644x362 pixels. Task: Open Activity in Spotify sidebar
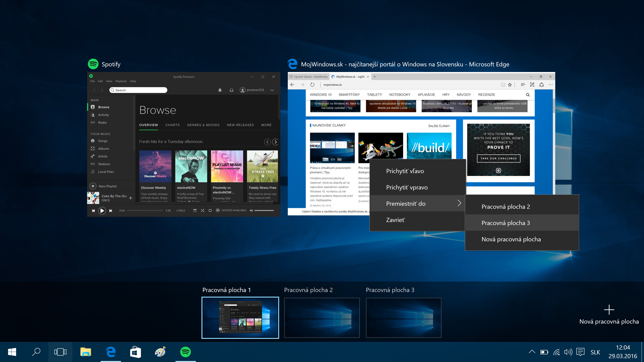pos(100,115)
